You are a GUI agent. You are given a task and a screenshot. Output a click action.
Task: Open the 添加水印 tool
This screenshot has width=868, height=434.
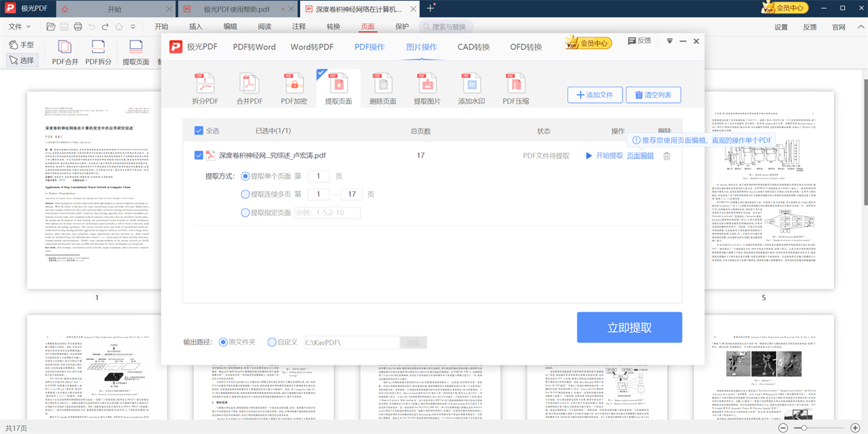(x=471, y=87)
